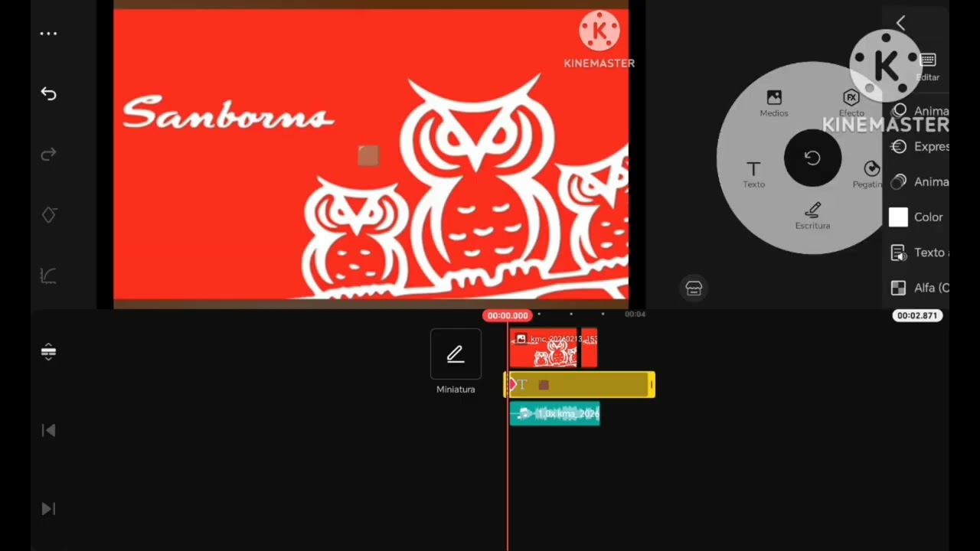
Task: Grab the right trim handle of text layer
Action: click(x=652, y=385)
